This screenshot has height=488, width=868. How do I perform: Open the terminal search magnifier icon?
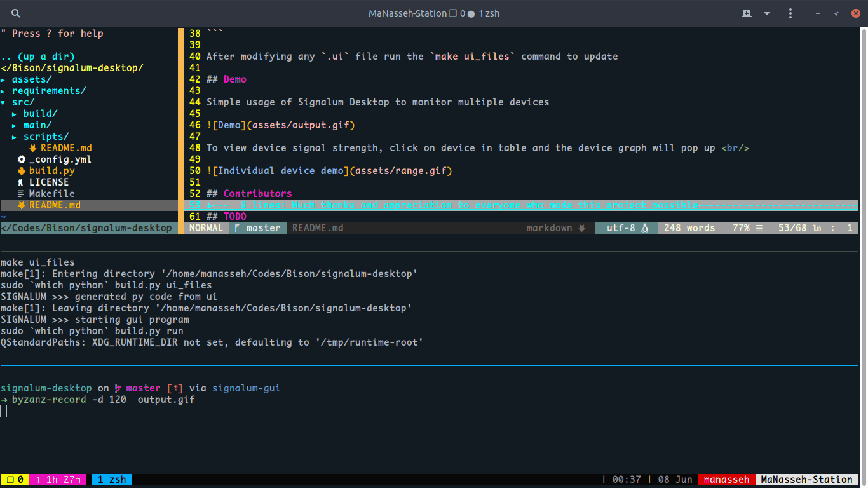click(16, 13)
